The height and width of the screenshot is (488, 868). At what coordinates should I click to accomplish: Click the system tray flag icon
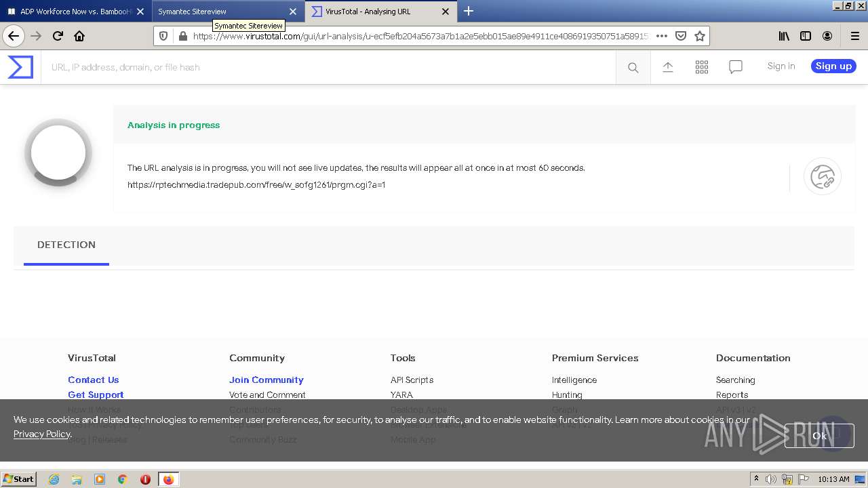[x=804, y=479]
